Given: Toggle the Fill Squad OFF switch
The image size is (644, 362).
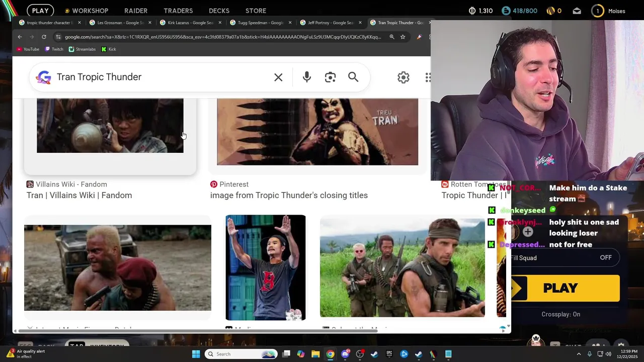Looking at the screenshot, I should 605,257.
